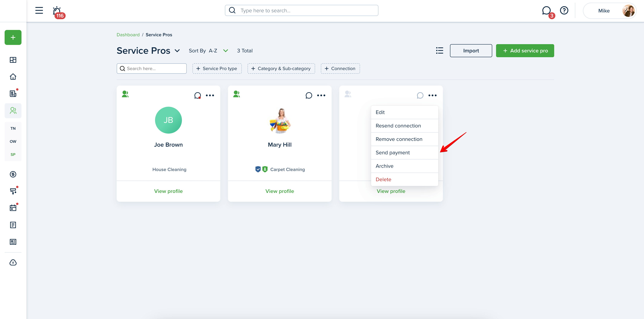Choose Archive from the menu
644x319 pixels.
(405, 166)
